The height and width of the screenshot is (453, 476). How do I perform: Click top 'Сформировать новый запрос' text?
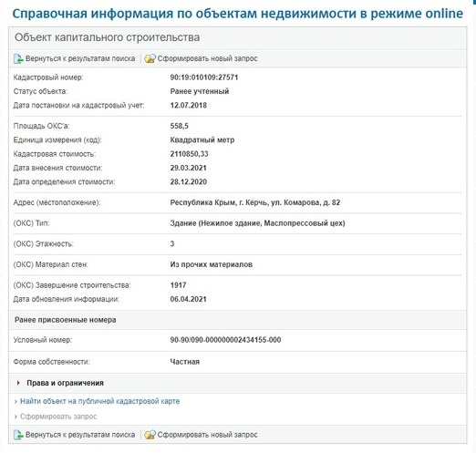[x=207, y=58]
